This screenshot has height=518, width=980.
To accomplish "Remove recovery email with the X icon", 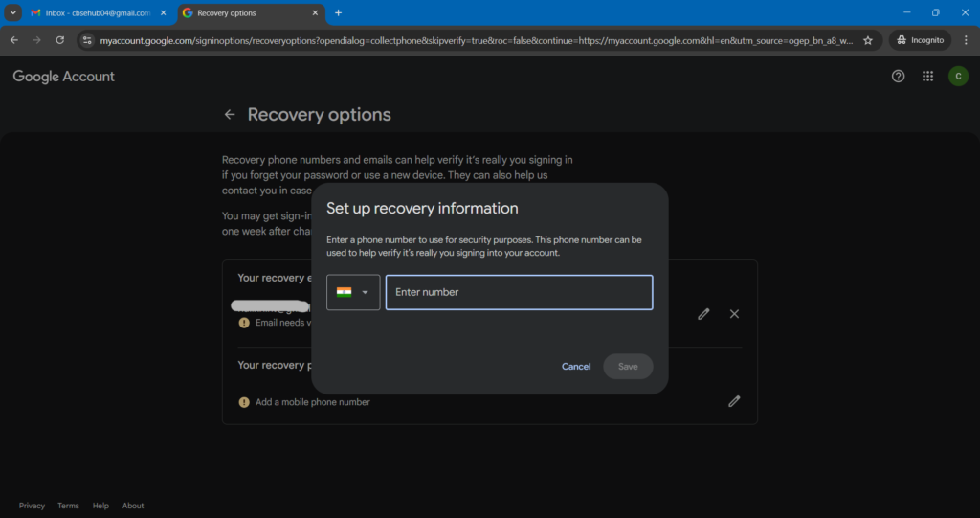I will click(x=734, y=314).
